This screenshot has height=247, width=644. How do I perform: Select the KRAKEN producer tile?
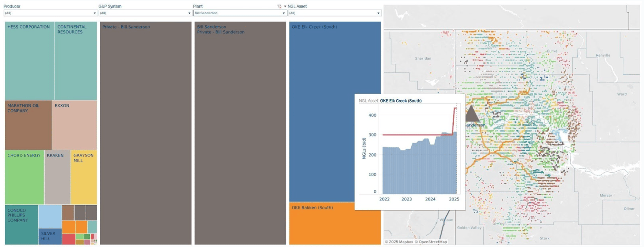click(x=57, y=177)
